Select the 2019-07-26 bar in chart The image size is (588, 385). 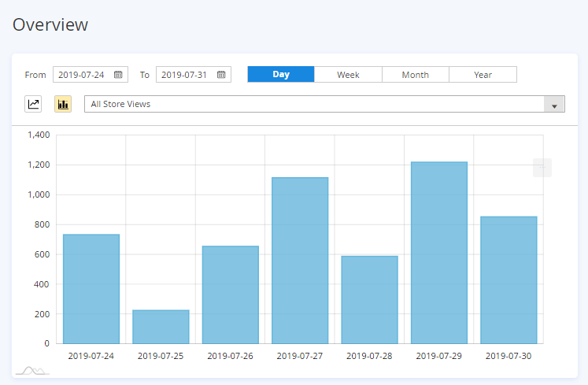230,295
